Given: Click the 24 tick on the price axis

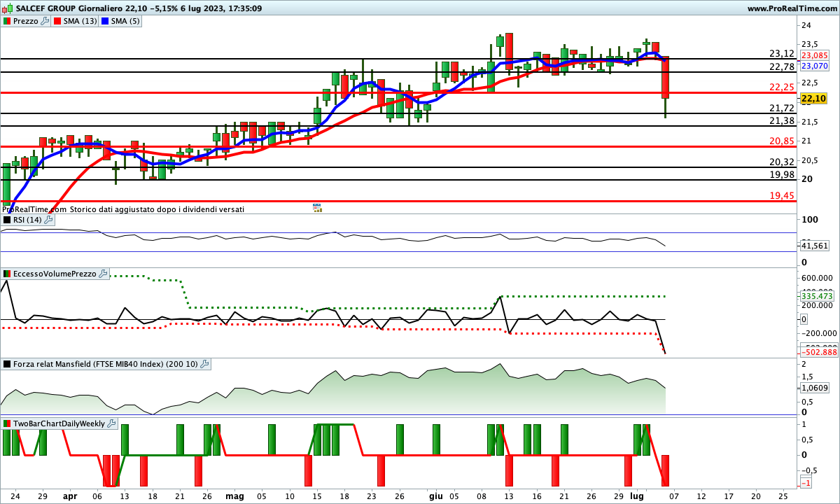Looking at the screenshot, I should [805, 26].
